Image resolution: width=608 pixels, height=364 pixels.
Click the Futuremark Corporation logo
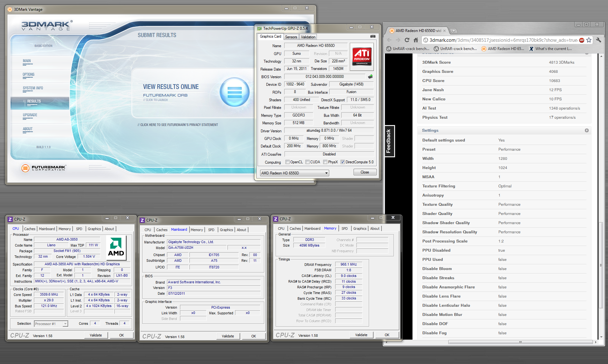click(44, 168)
